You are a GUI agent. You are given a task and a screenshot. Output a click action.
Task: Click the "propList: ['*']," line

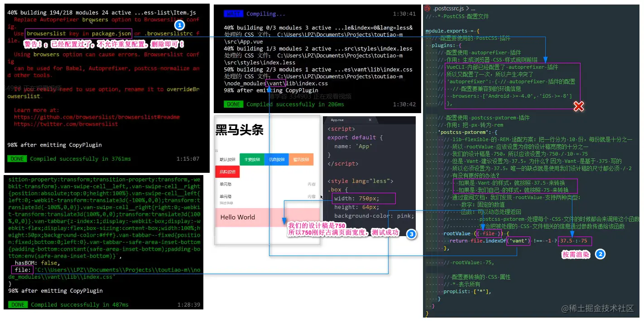[467, 291]
